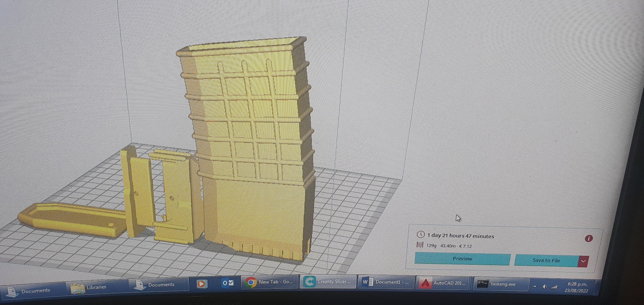Click the Preview button
Viewport: 644px width, 305px height.
click(x=462, y=259)
